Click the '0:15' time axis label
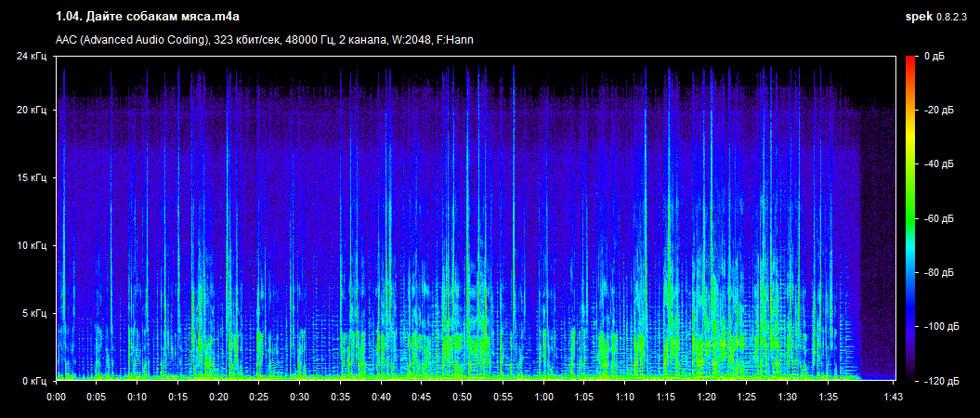This screenshot has width=980, height=418. click(x=177, y=396)
